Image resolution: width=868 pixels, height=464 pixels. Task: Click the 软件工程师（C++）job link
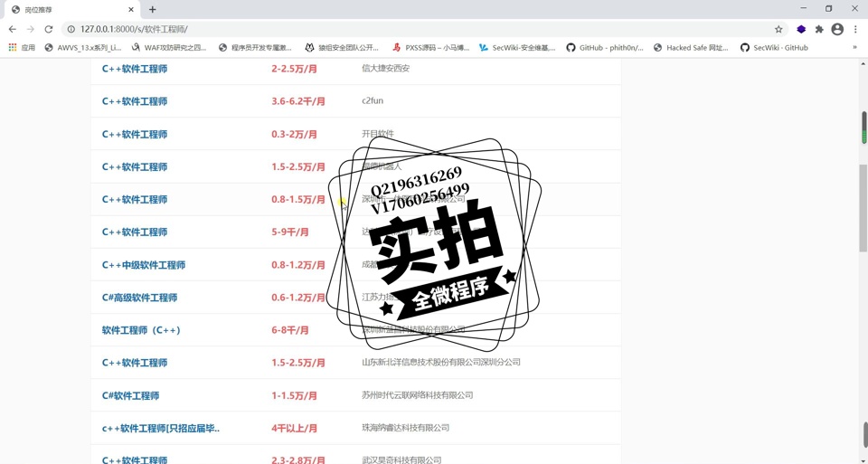pyautogui.click(x=141, y=330)
